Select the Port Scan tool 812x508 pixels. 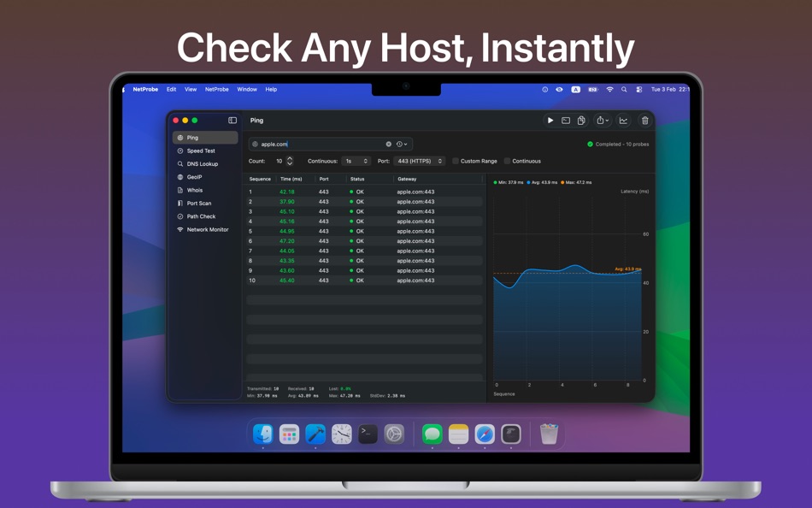198,203
